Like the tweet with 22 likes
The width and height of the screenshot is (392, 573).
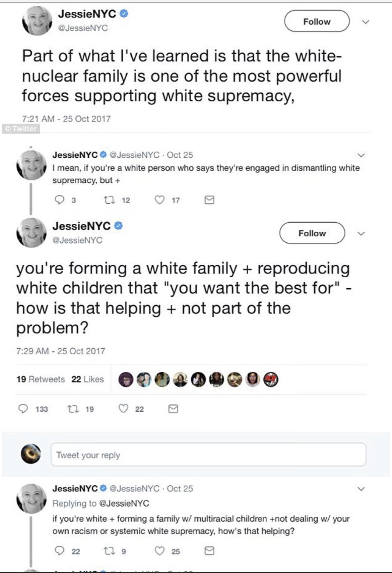[x=124, y=409]
